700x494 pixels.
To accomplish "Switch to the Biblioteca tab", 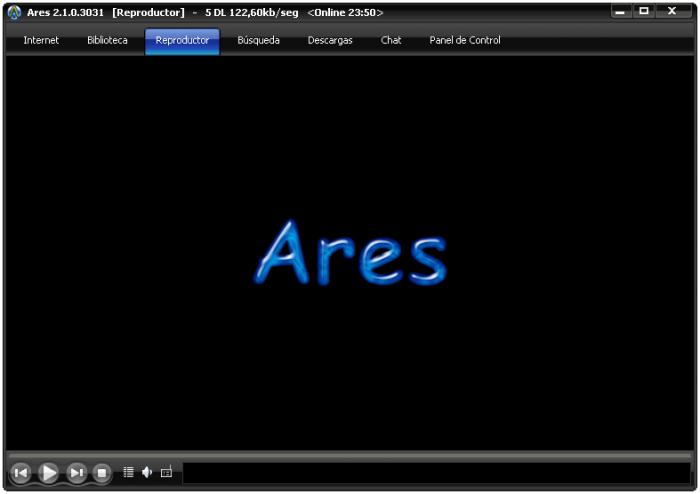I will [107, 41].
